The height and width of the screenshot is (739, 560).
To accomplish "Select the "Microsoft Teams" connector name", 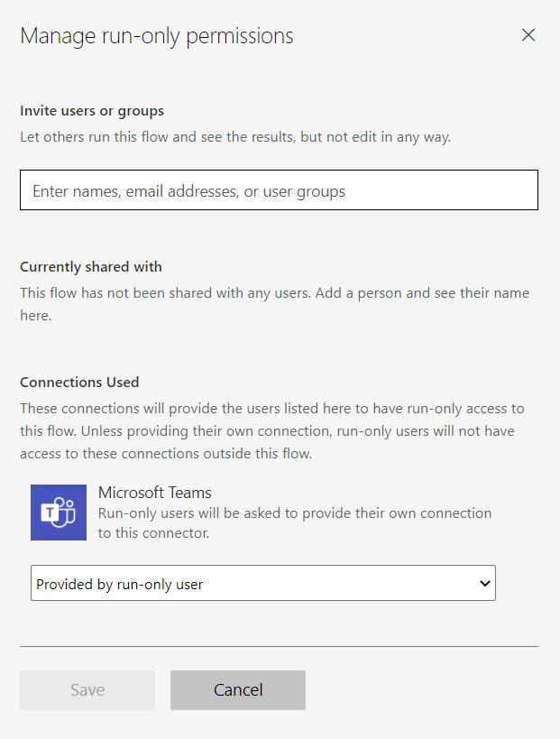I will click(x=155, y=493).
